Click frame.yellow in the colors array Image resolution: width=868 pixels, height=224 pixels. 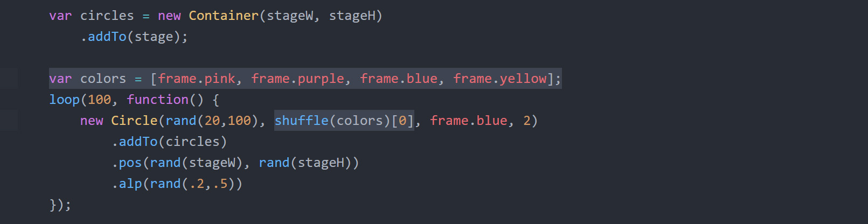coord(499,79)
